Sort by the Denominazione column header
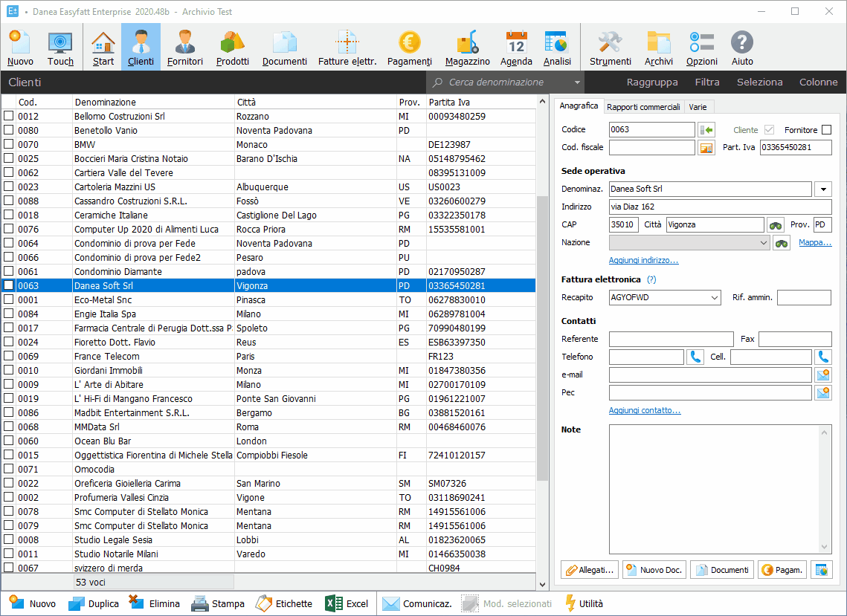847x616 pixels. 153,102
